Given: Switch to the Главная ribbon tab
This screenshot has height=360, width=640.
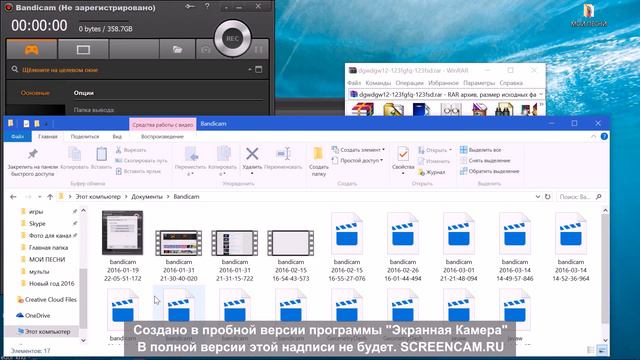Looking at the screenshot, I should (x=48, y=136).
